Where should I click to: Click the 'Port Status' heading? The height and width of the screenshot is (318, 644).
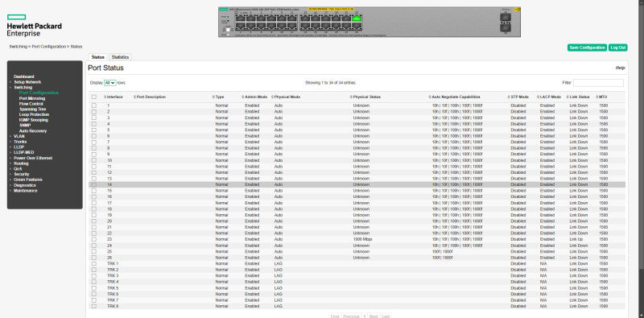coord(105,68)
